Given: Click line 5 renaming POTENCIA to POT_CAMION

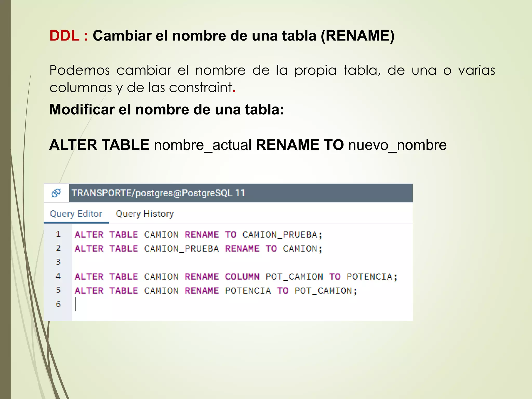Looking at the screenshot, I should [x=216, y=290].
